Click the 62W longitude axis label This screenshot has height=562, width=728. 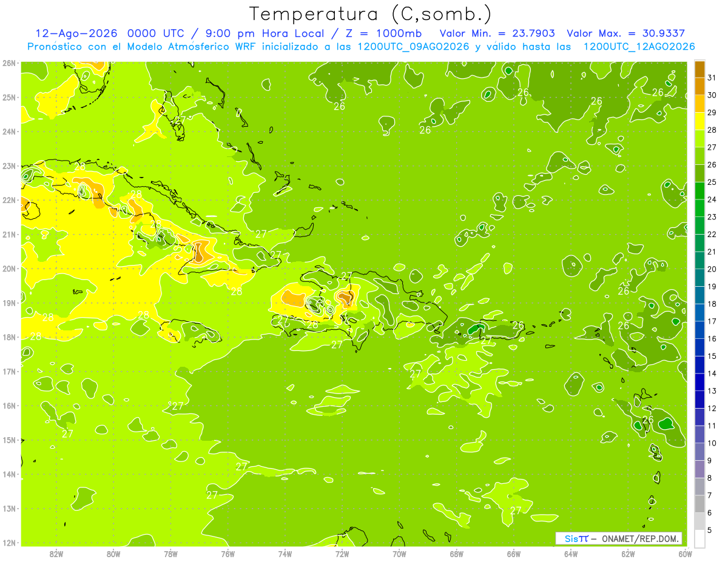[x=628, y=554]
